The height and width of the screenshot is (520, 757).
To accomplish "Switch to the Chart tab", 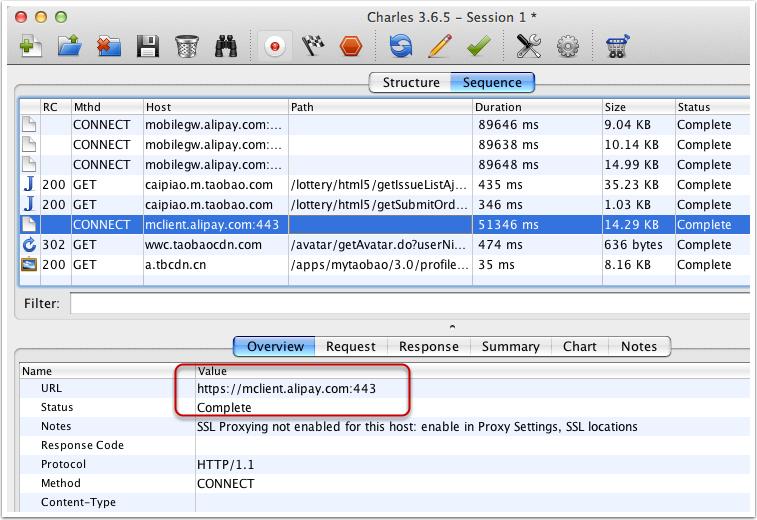I will (579, 347).
